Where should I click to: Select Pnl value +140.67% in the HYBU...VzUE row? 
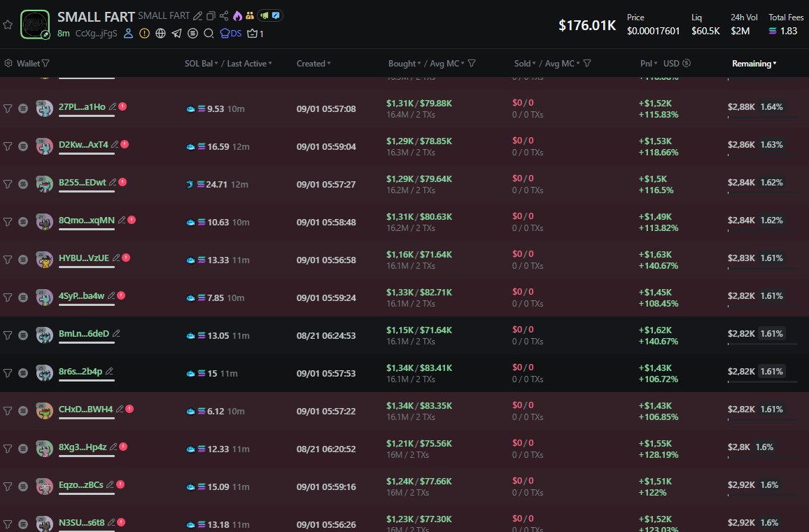(659, 266)
